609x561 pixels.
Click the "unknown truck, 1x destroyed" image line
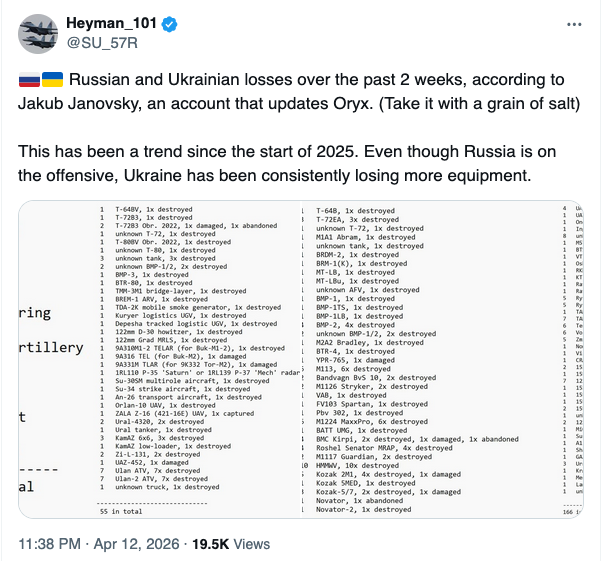click(x=167, y=487)
